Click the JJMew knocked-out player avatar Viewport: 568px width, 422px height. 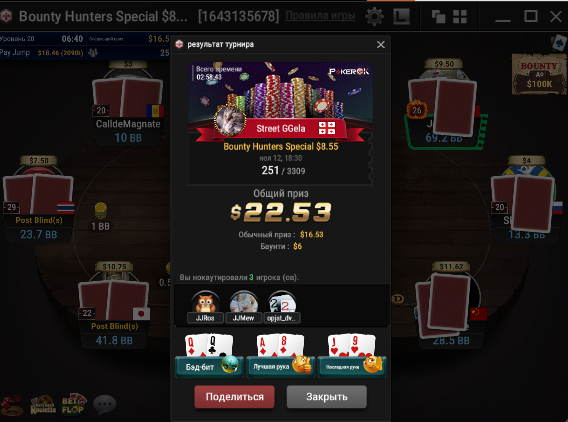coord(243,307)
